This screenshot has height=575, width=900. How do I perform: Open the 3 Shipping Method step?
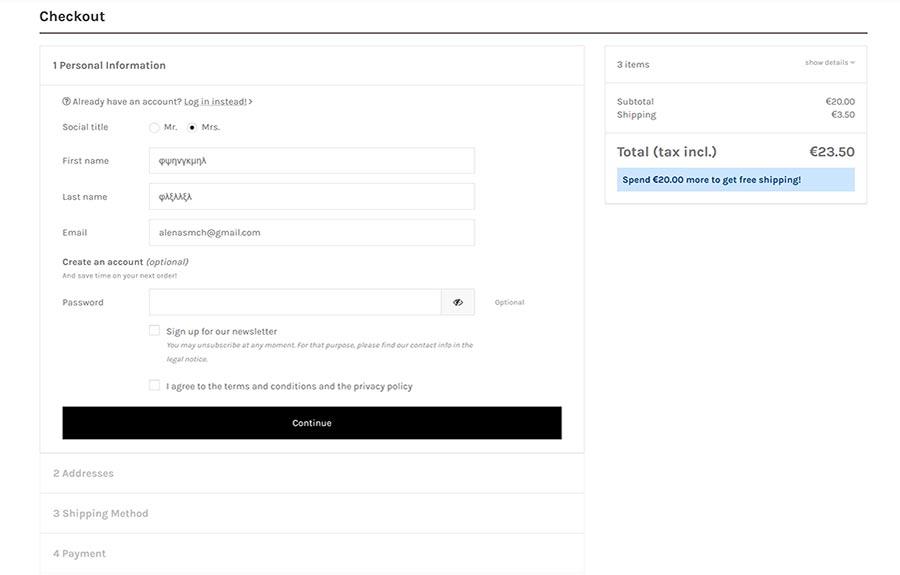pyautogui.click(x=312, y=514)
